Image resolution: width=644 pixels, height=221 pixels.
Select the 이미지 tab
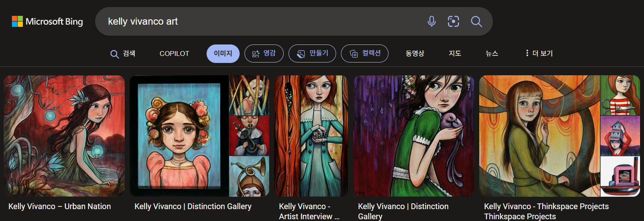pos(223,54)
